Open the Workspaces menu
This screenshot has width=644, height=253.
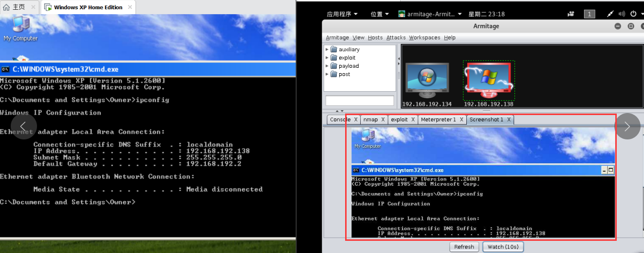(x=424, y=38)
